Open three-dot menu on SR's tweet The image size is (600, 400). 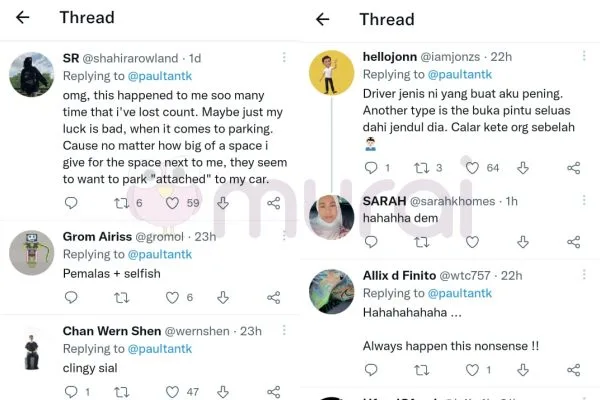pos(284,58)
